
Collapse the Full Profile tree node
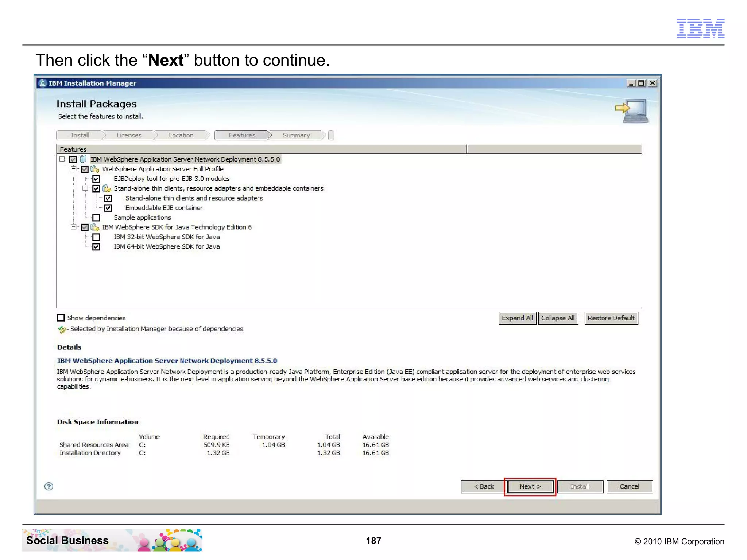point(74,169)
